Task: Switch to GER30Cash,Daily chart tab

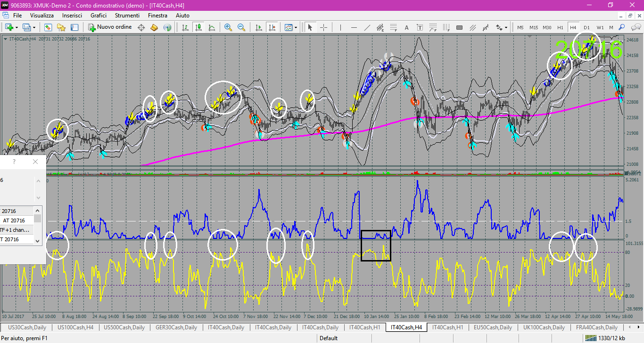Action: [x=176, y=327]
